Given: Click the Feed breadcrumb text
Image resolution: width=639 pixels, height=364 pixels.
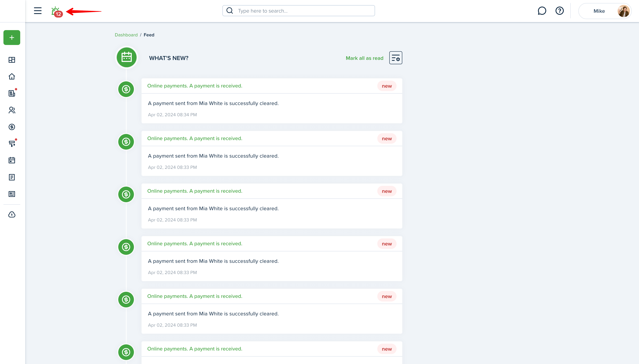Looking at the screenshot, I should tap(149, 35).
